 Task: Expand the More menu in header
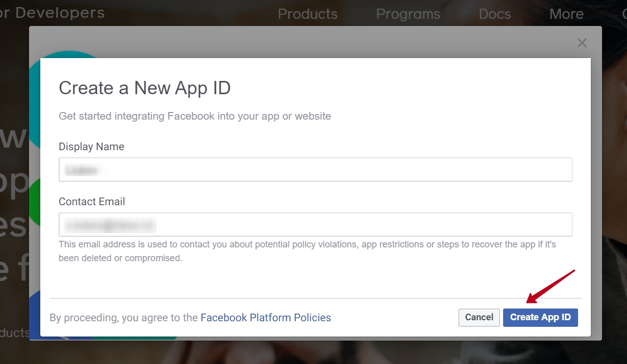(566, 14)
